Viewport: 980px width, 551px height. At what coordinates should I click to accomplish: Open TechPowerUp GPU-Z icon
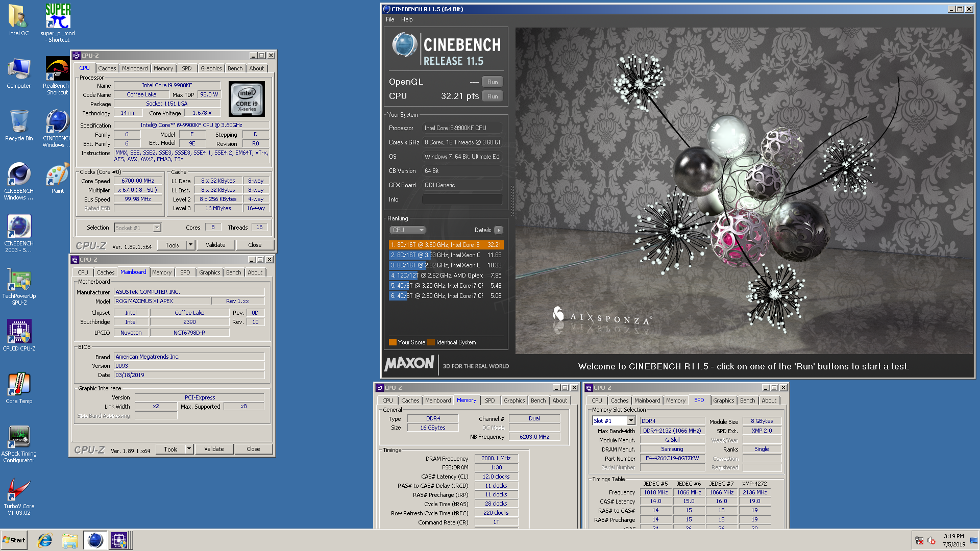pos(19,286)
